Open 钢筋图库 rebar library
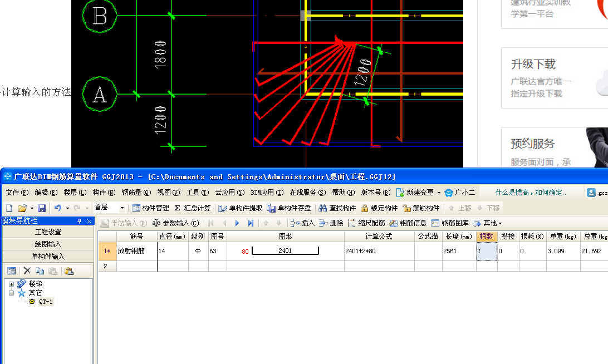The width and height of the screenshot is (608, 364). click(450, 223)
